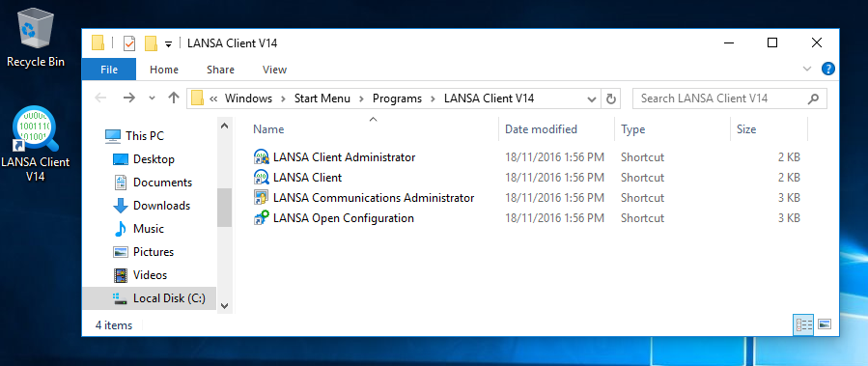Open Customize Quick Access Toolbar dropdown
The image size is (868, 366).
[168, 44]
